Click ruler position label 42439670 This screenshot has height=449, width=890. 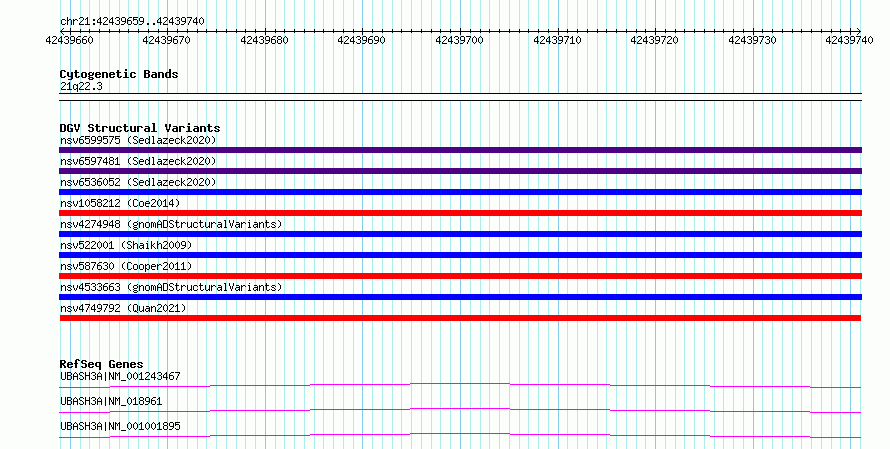pos(167,40)
